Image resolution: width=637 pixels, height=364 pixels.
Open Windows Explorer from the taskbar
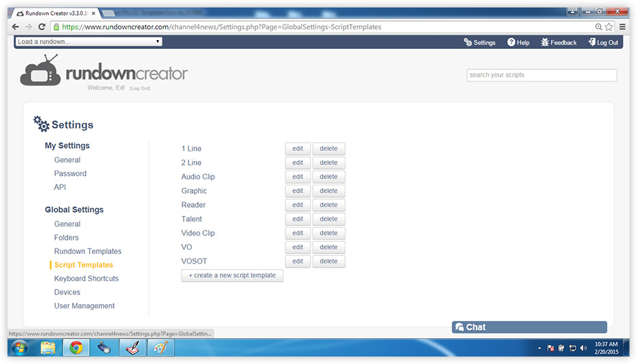48,348
